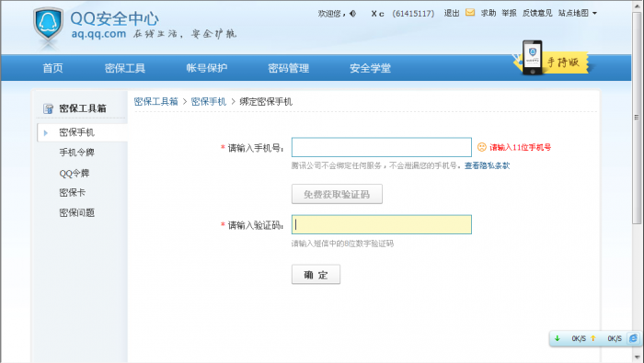Open the 求助 help link
This screenshot has width=644, height=363.
pos(489,13)
